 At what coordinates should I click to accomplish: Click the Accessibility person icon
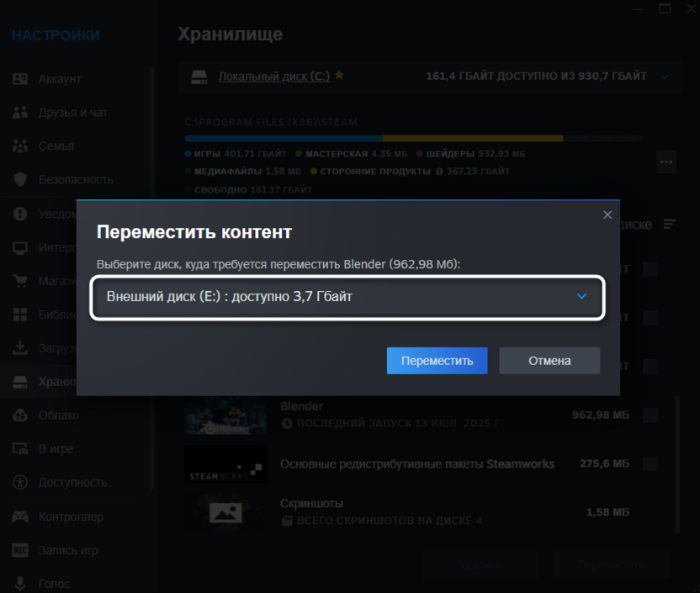[20, 482]
